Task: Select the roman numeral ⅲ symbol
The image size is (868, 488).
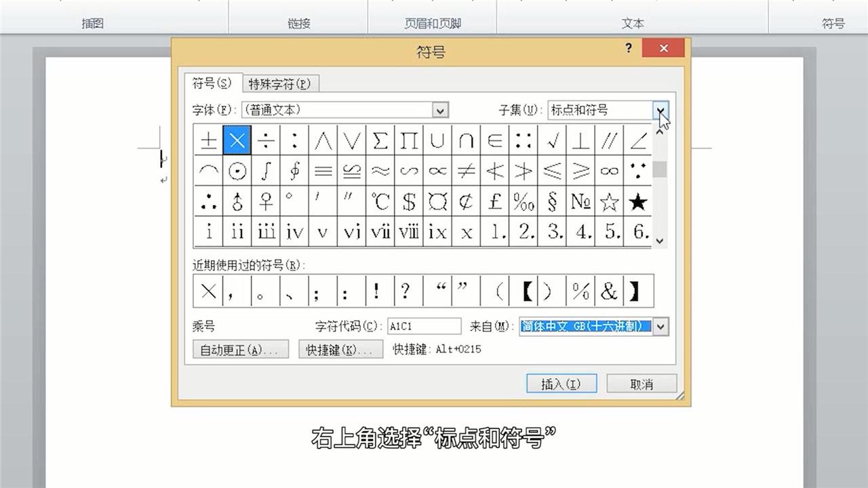Action: click(x=266, y=232)
